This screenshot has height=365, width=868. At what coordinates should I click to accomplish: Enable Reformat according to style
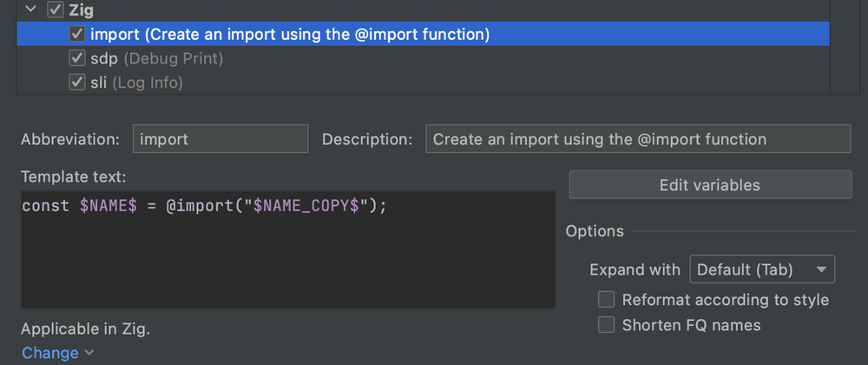pos(607,300)
